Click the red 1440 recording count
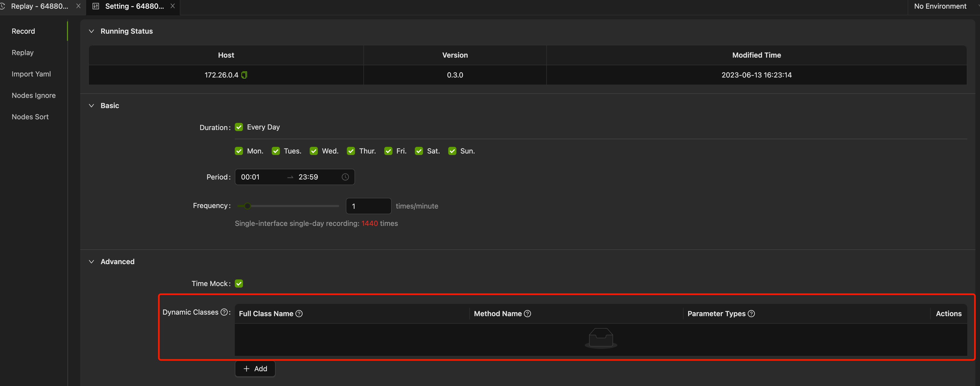 pos(369,223)
